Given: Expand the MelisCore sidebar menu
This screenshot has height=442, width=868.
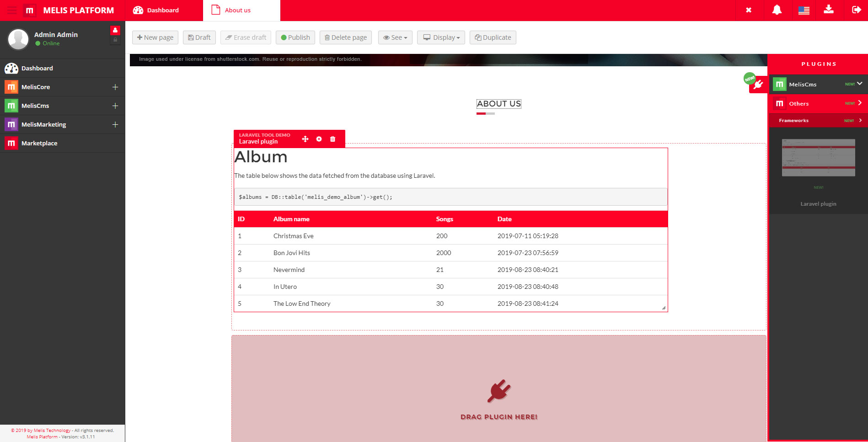Looking at the screenshot, I should pos(115,87).
